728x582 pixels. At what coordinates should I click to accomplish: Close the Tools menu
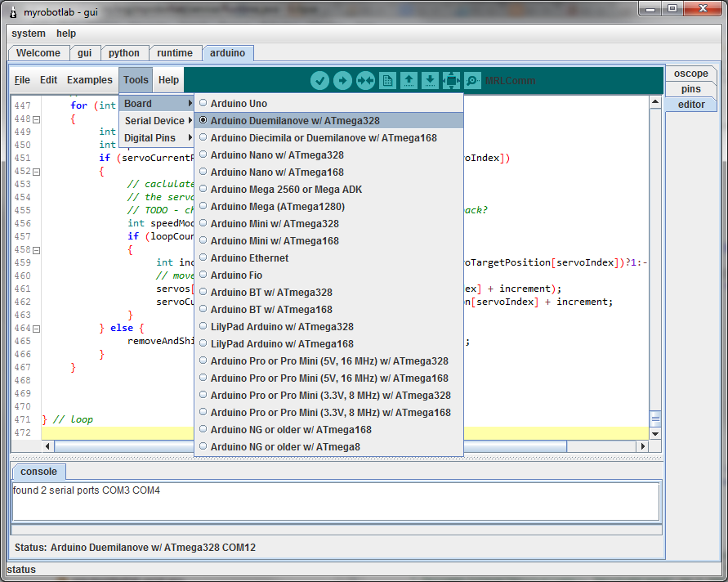136,80
